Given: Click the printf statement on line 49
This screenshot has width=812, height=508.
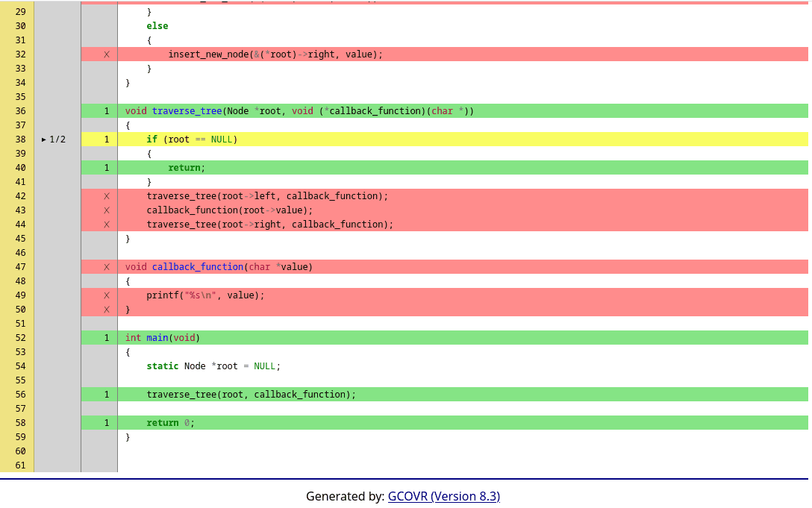Looking at the screenshot, I should [x=205, y=295].
